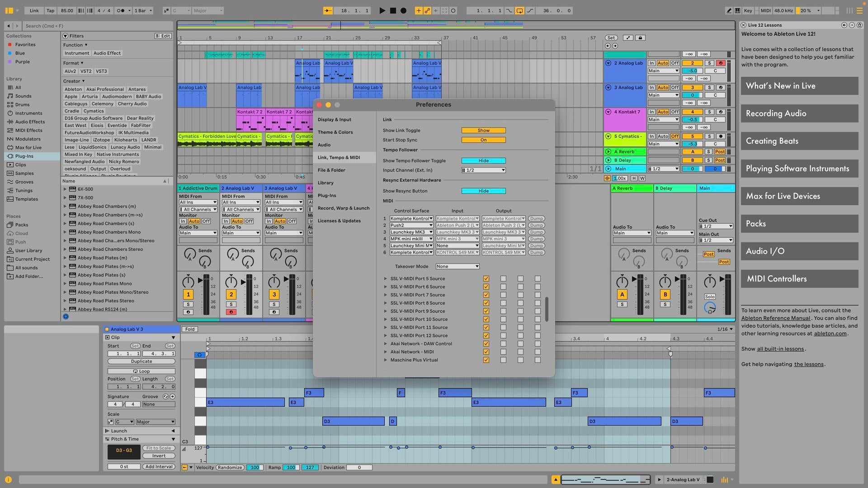Viewport: 868px width, 488px height.
Task: Open the Record, Warp & Launch preferences
Action: 344,208
